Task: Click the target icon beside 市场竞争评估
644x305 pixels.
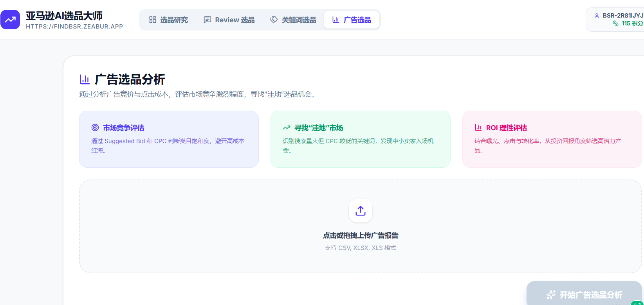Action: pos(95,127)
